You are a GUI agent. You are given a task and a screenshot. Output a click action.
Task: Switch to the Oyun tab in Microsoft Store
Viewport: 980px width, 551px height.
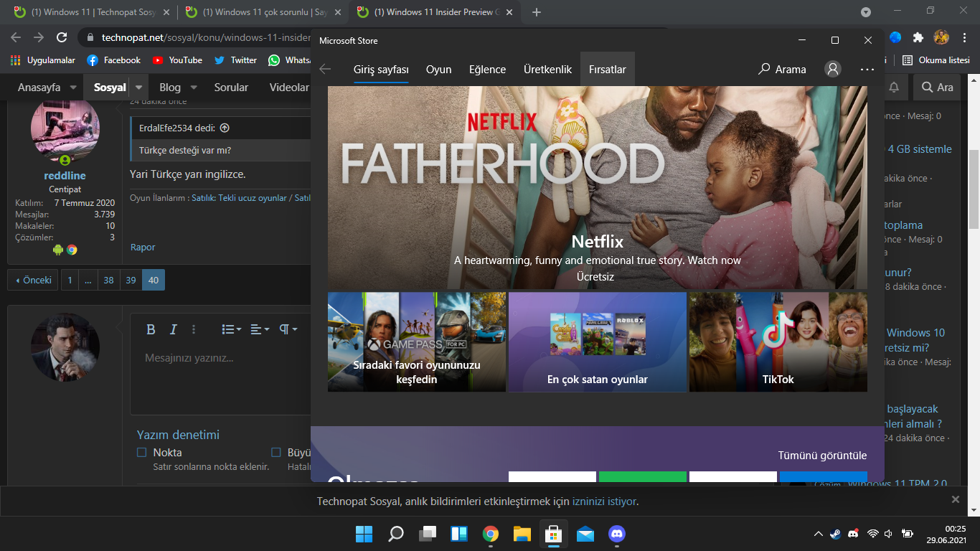click(x=439, y=70)
